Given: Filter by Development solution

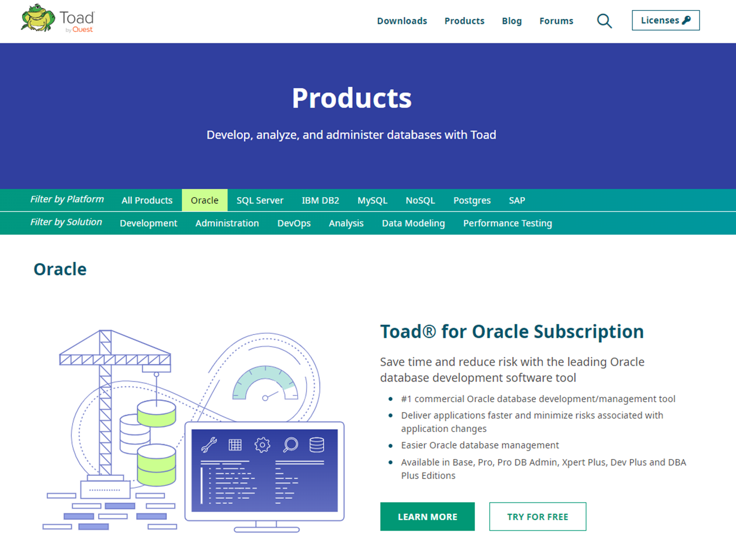Looking at the screenshot, I should pyautogui.click(x=148, y=223).
